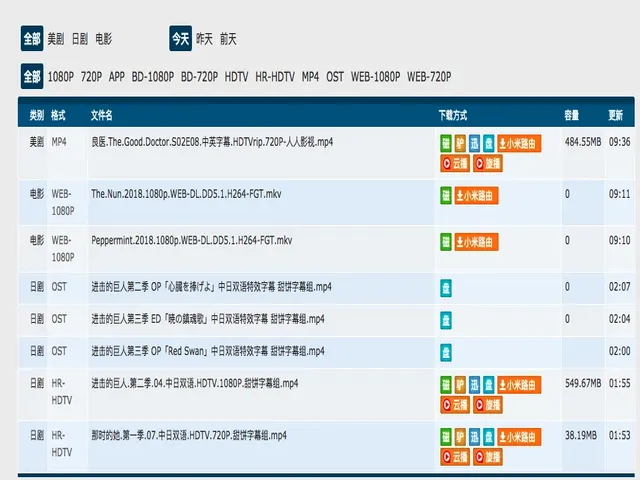This screenshot has width=640, height=480.
Task: Filter by 美剧 category
Action: point(56,39)
